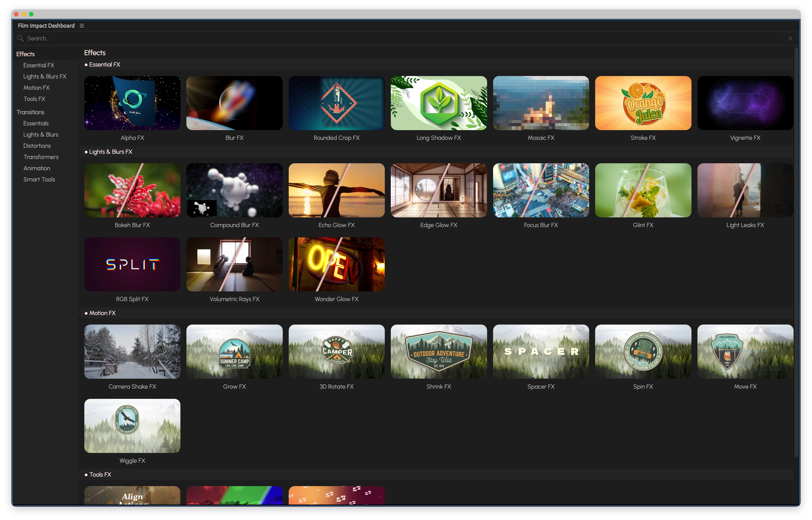Click the vertical scrollbar on the right
The height and width of the screenshot is (520, 812).
796,253
